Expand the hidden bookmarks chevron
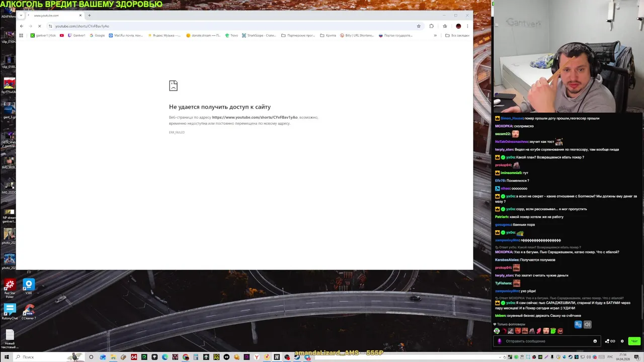 435,35
